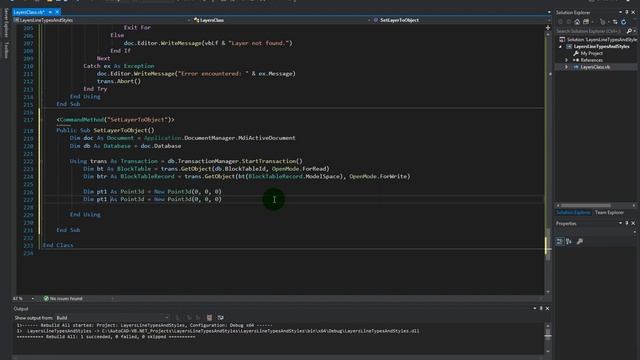The width and height of the screenshot is (640, 360).
Task: Close the LayersClass.vb tab
Action: click(57, 12)
